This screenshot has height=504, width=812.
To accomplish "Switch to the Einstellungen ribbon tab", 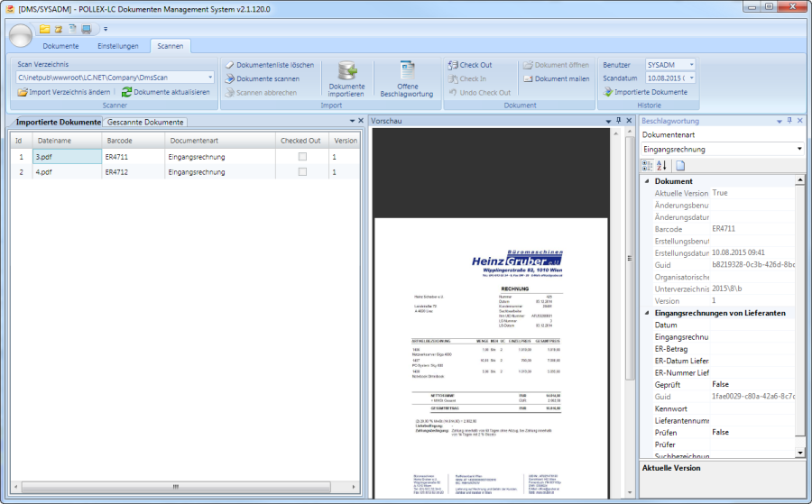I will click(117, 46).
